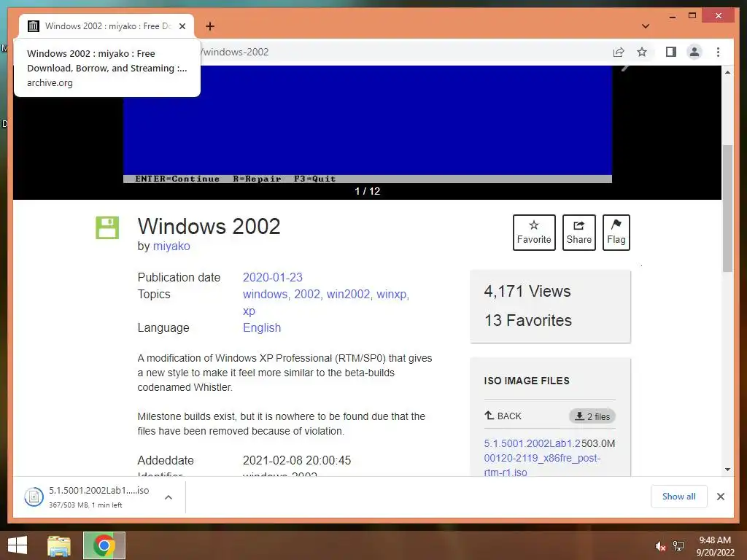Open the 'winxp' topic link
The image size is (747, 560).
point(392,295)
